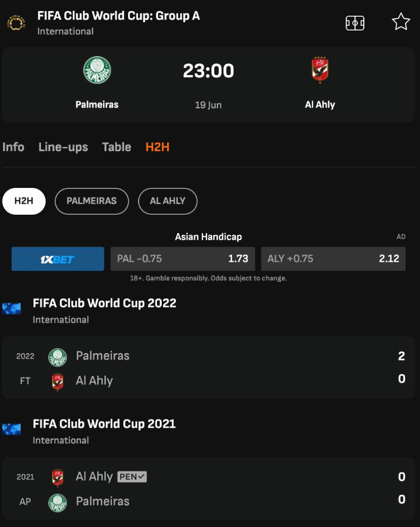Open the Table tab
420x527 pixels.
pos(117,147)
